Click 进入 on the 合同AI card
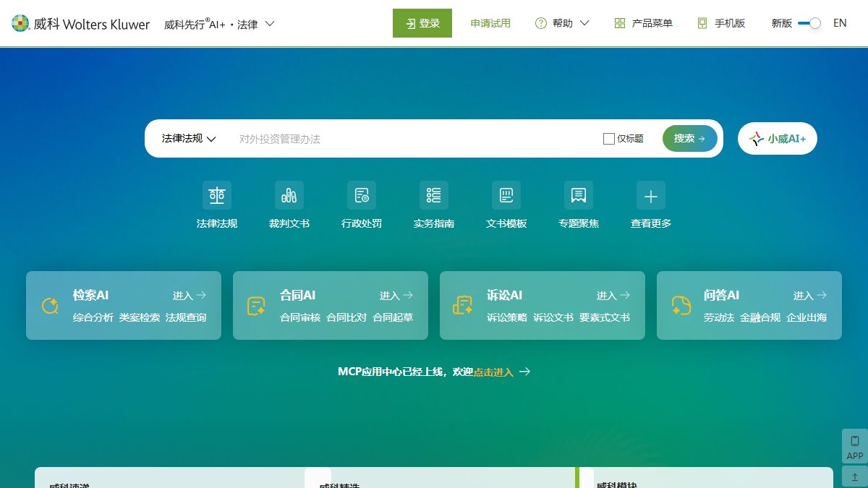 coord(396,295)
